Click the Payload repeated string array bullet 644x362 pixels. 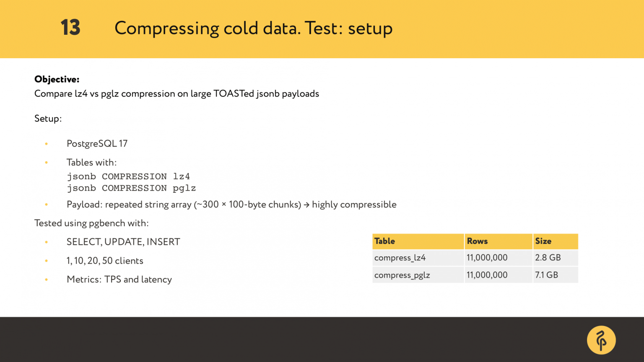point(184,204)
